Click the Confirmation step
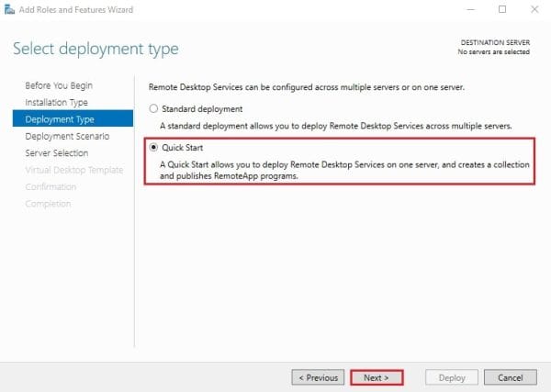 point(51,186)
